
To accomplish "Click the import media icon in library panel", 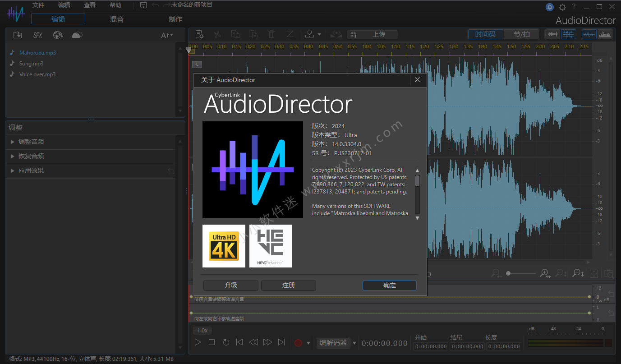I will click(x=18, y=35).
